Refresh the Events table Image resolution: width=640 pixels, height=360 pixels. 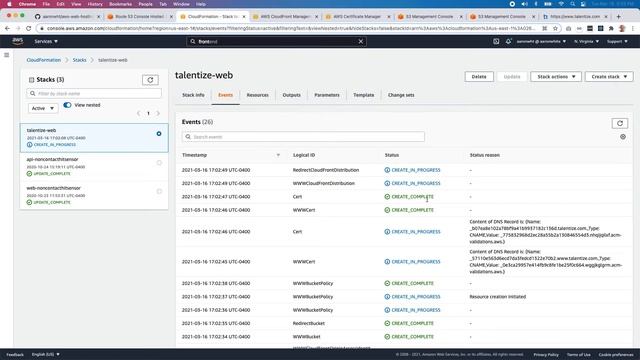pyautogui.click(x=620, y=123)
